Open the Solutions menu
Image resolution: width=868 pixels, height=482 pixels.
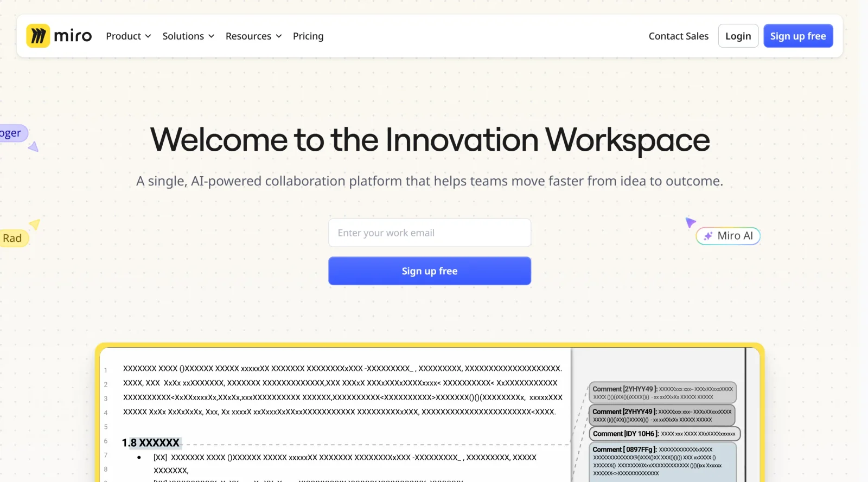tap(188, 36)
